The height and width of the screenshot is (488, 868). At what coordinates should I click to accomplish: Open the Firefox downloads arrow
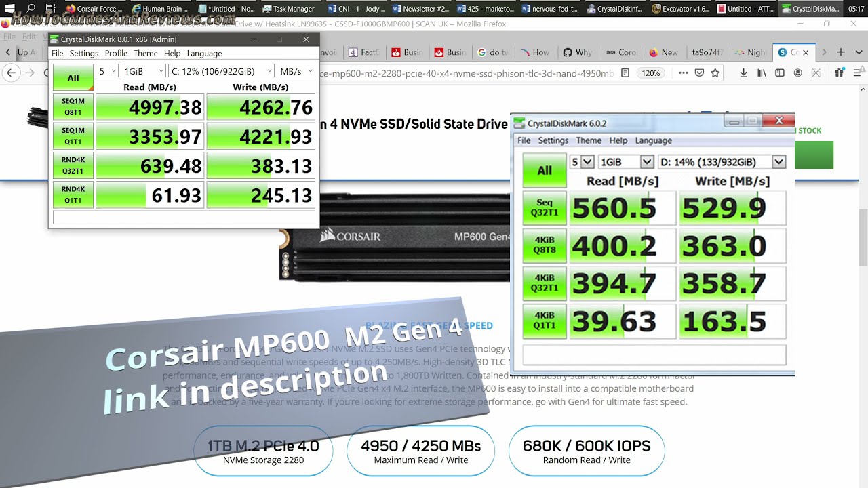tap(744, 73)
